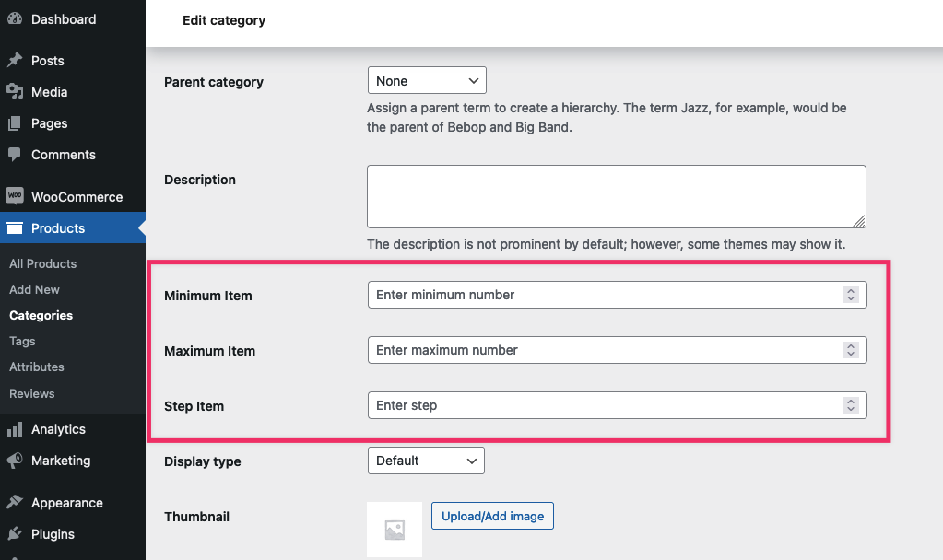Image resolution: width=943 pixels, height=560 pixels.
Task: Click the Appearance paintbrush icon
Action: point(15,502)
